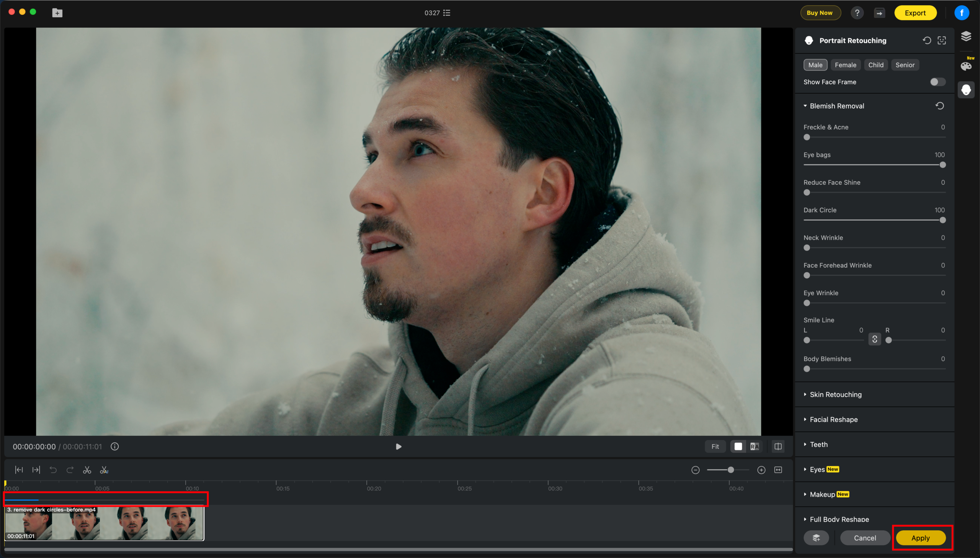
Task: Click the Cancel button
Action: point(865,538)
